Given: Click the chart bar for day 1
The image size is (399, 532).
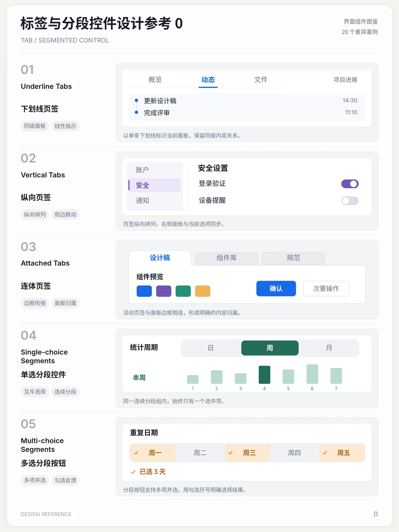Looking at the screenshot, I should pos(193,380).
